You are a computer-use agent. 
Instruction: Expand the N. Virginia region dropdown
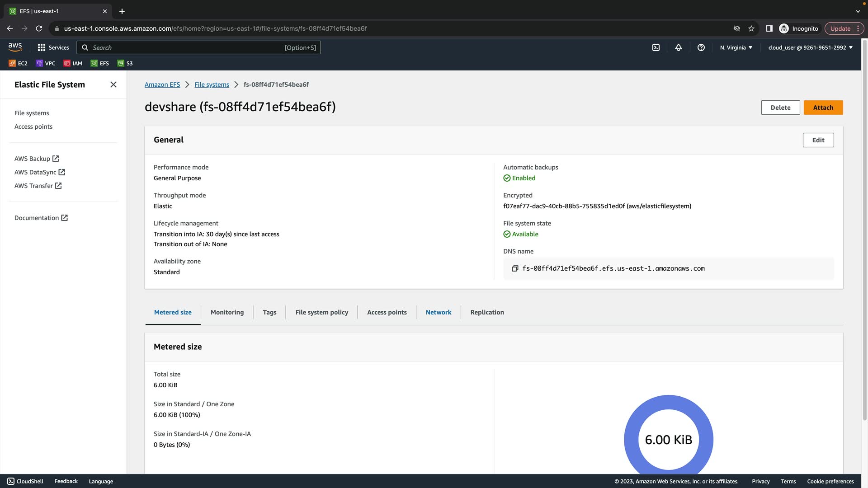pos(736,47)
